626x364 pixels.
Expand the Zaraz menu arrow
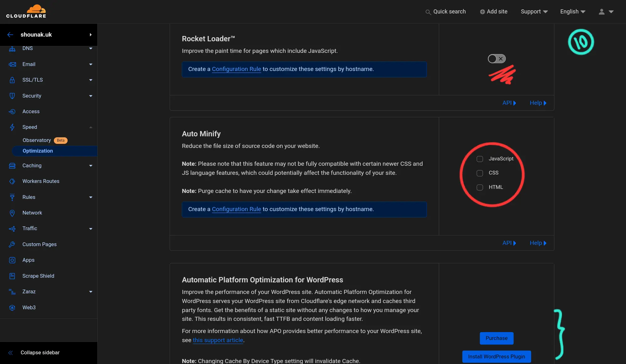click(91, 292)
